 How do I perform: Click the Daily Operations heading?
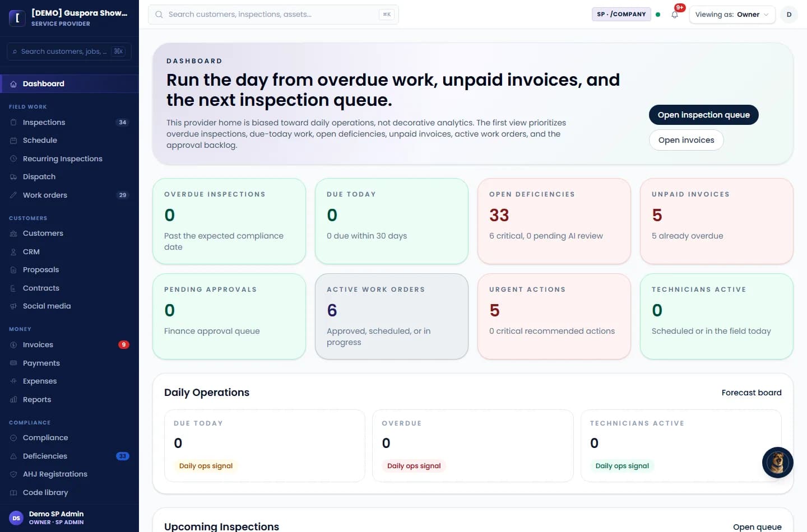207,393
